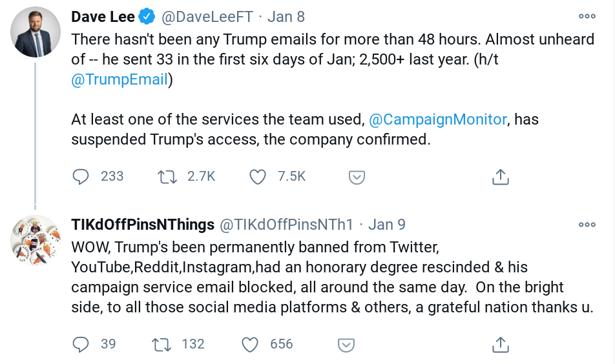Open TIKdOffPinsNThings profile picture
This screenshot has width=615, height=364.
coord(37,241)
